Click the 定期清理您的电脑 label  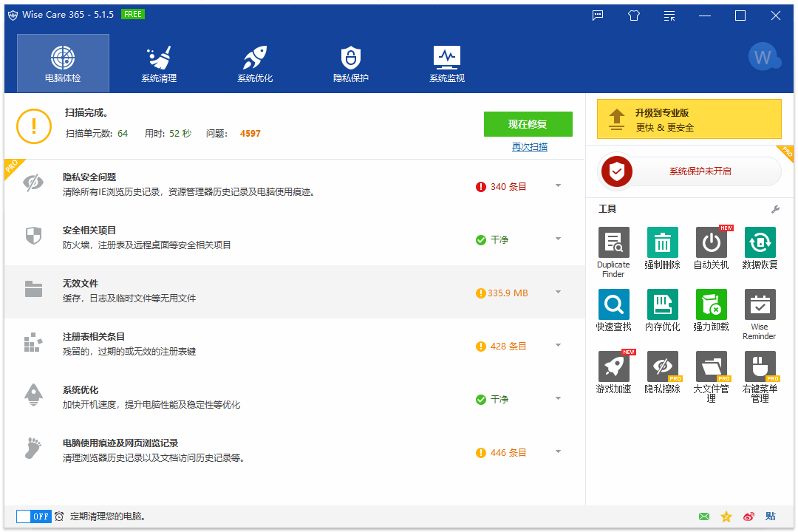[x=108, y=516]
